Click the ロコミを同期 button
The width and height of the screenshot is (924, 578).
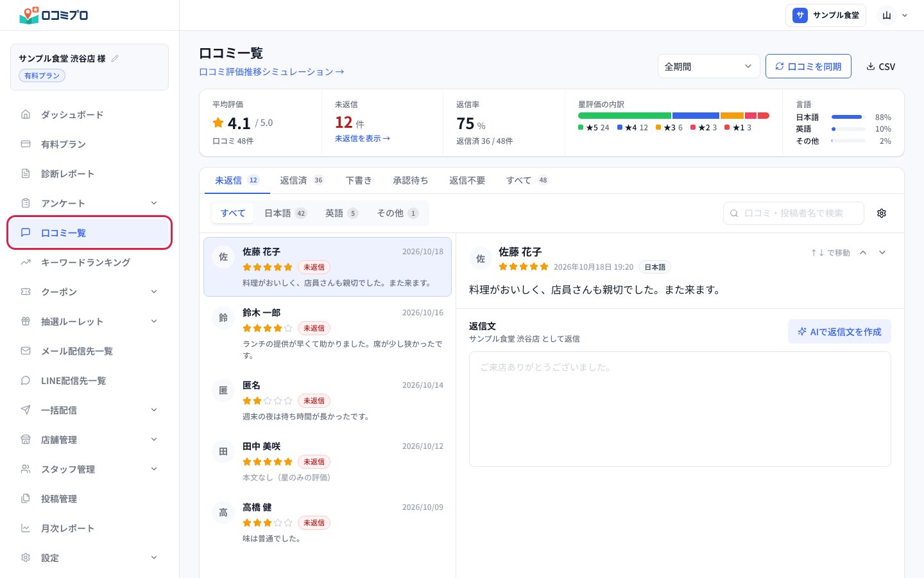coord(808,66)
